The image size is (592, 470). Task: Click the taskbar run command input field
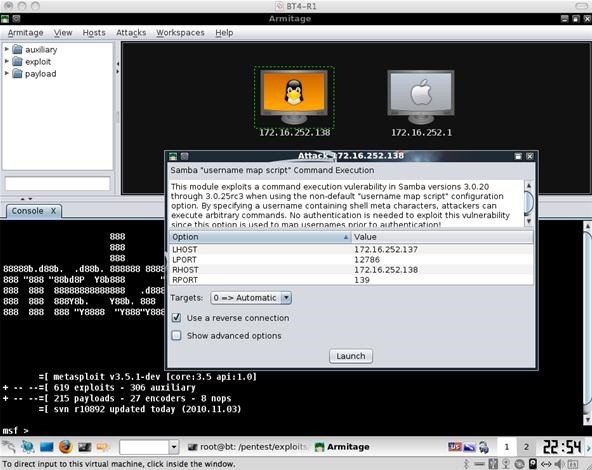tap(144, 447)
